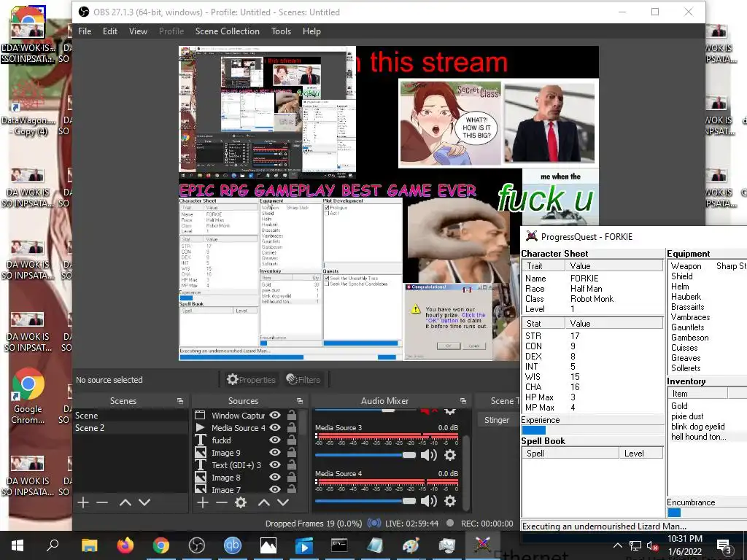This screenshot has width=747, height=560.
Task: Switch to ProgressQuest taskbar icon
Action: (483, 544)
